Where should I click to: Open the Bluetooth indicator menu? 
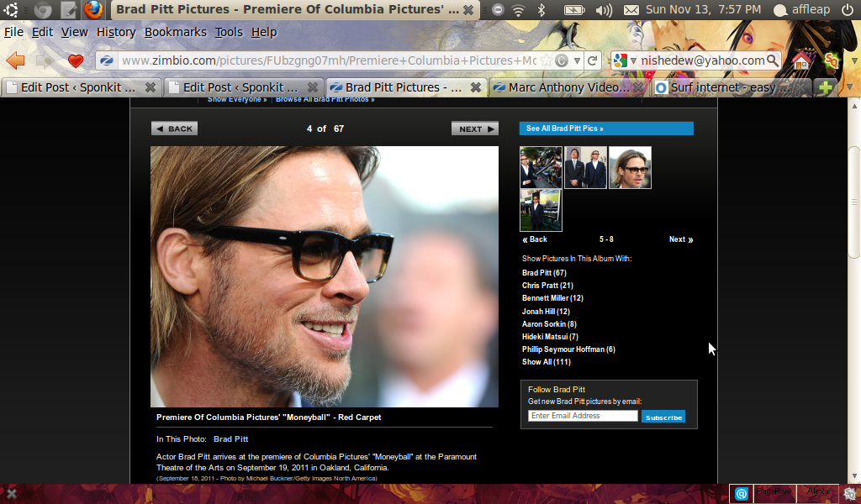point(541,10)
